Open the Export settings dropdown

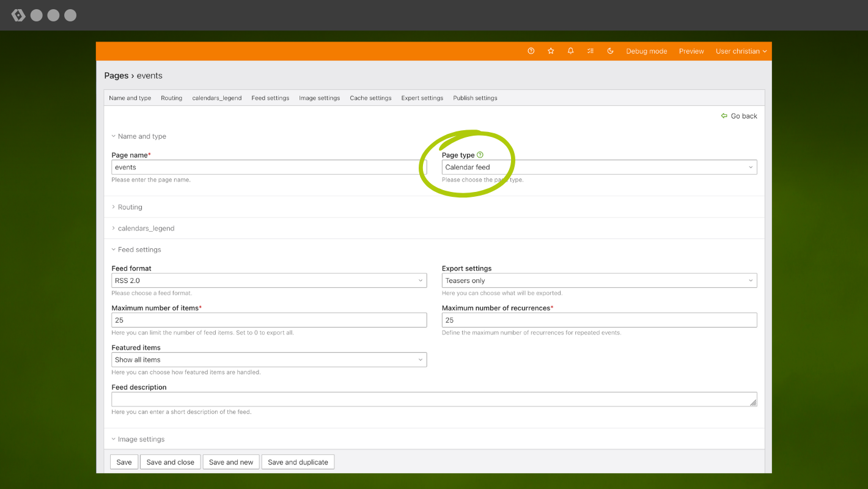[x=599, y=281]
